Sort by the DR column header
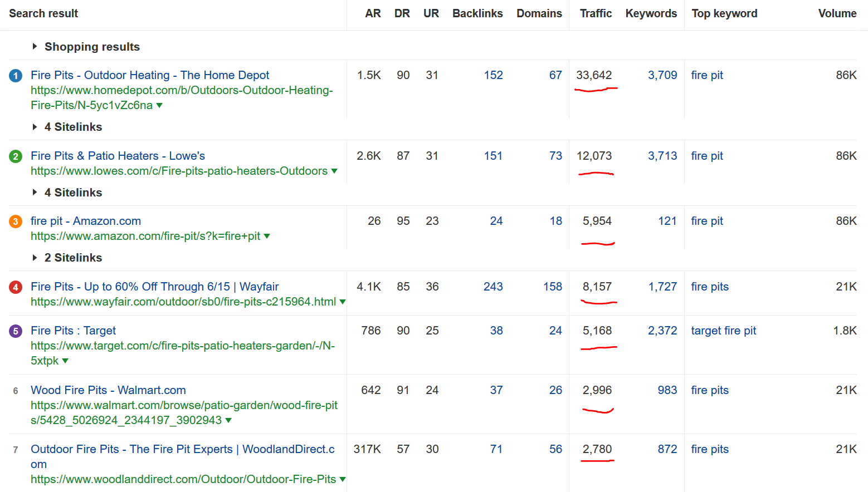Viewport: 868px width, 492px height. (402, 13)
